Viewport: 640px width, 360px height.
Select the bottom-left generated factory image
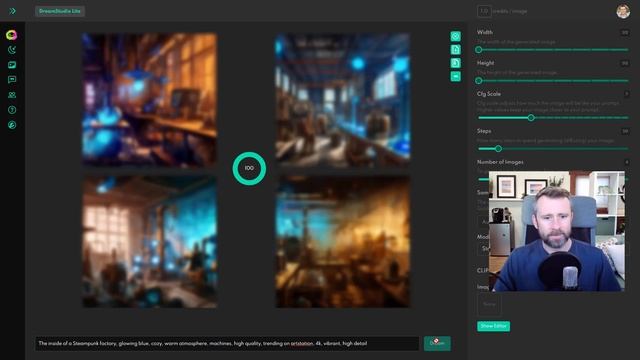pos(149,242)
